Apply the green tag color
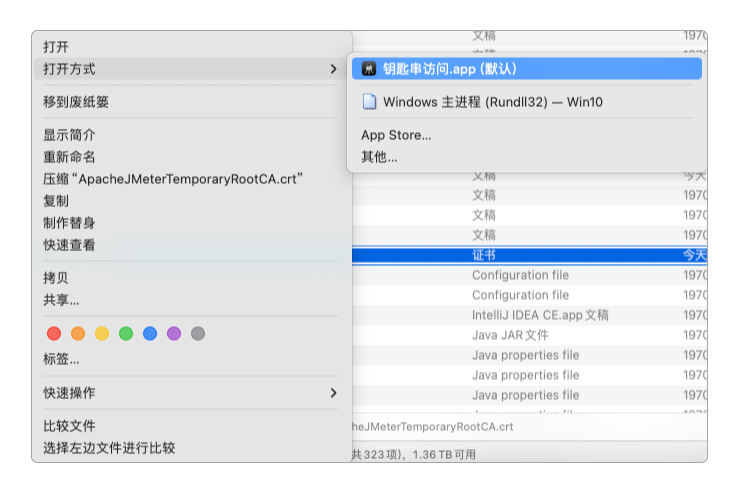This screenshot has width=738, height=493. tap(126, 333)
